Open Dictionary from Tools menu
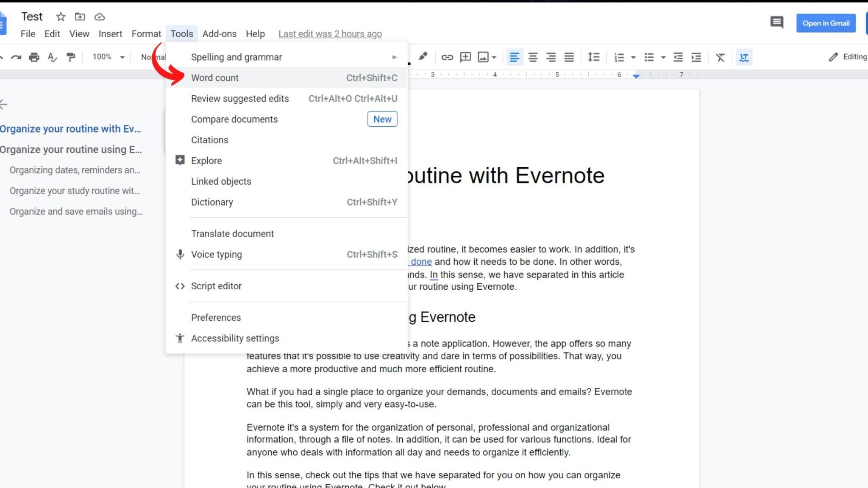Screen dimensions: 868x488 [287, 202]
